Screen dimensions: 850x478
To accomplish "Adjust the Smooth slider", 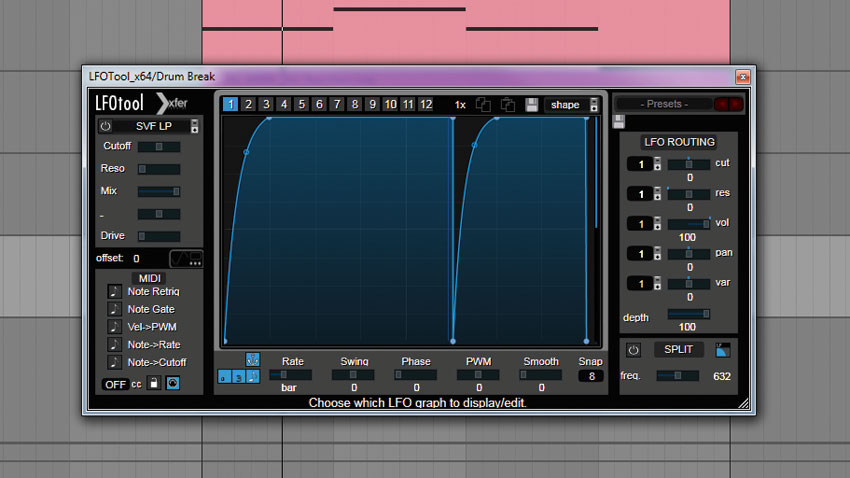I will click(540, 374).
